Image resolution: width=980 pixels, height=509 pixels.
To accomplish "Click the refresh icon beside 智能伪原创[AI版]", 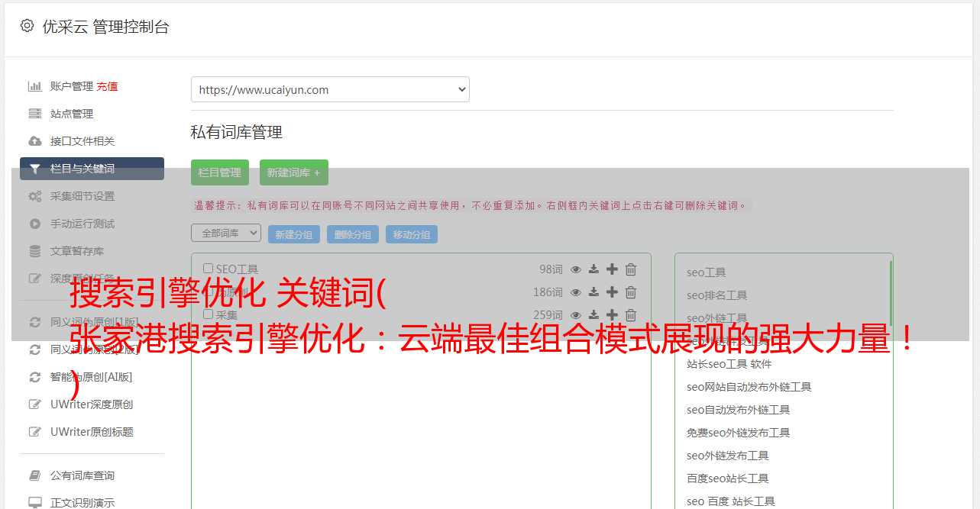I will coord(34,377).
